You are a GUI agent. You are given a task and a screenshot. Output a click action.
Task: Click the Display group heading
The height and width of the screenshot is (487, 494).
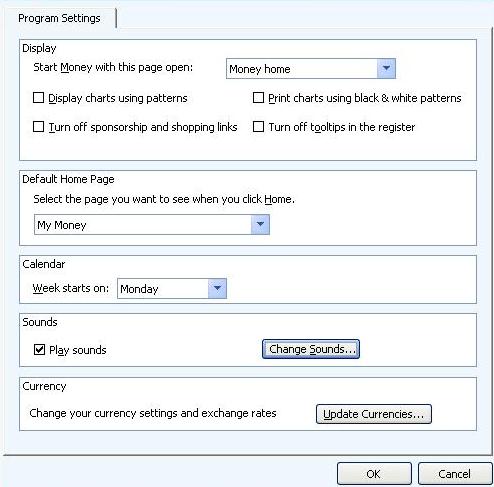coord(39,48)
